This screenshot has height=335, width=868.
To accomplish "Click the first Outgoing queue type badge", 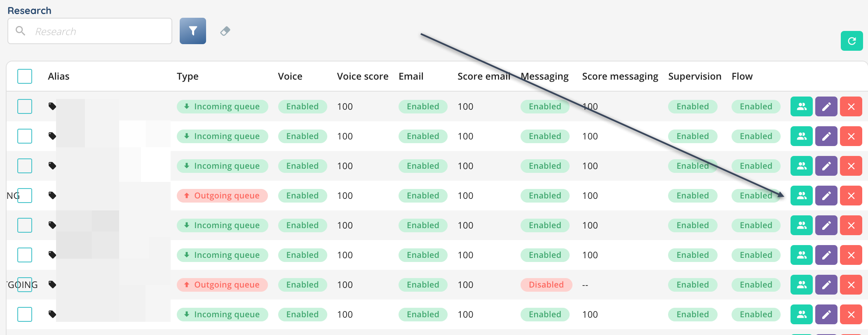I will (x=222, y=196).
